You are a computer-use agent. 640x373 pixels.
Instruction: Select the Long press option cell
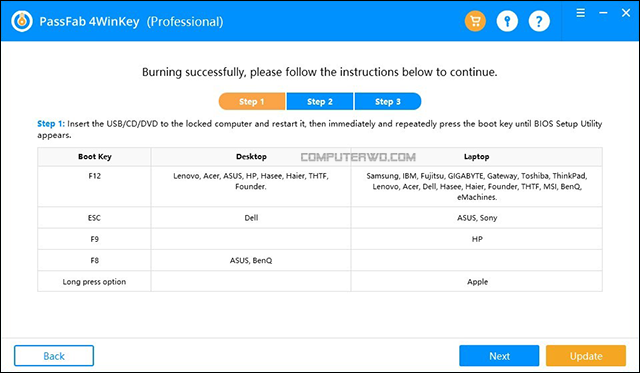(x=94, y=282)
